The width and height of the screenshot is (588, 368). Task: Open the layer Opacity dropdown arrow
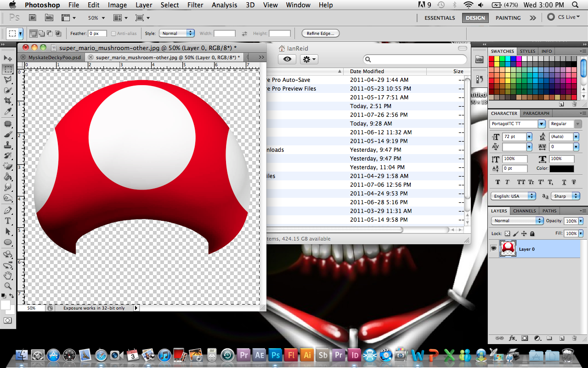581,221
